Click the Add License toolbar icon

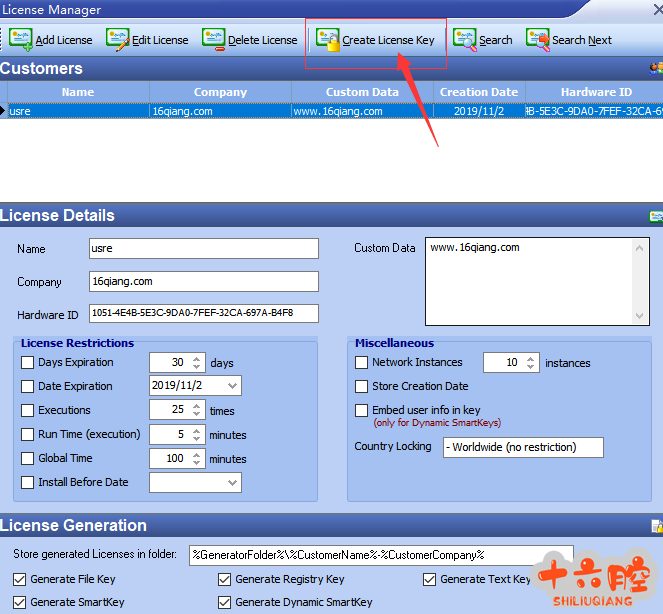tap(21, 40)
